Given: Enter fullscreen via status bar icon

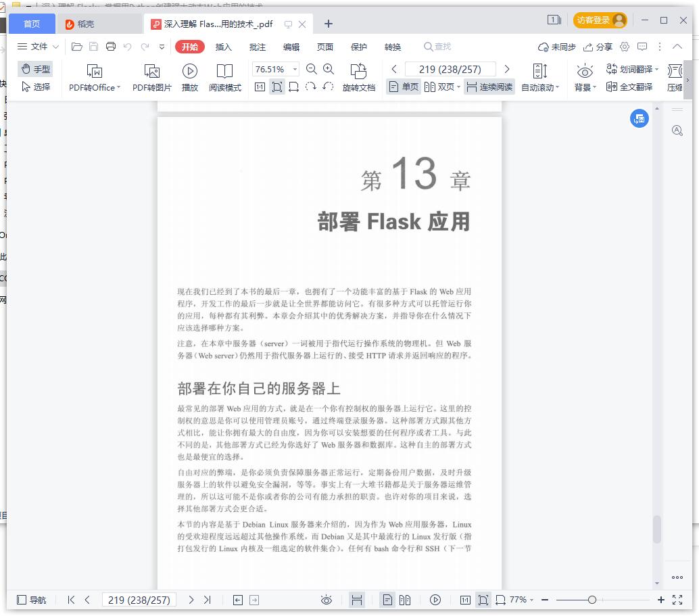Looking at the screenshot, I should (677, 600).
